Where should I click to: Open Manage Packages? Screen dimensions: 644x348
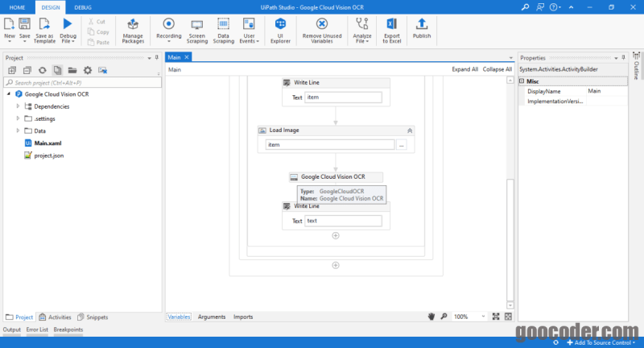[x=133, y=31]
